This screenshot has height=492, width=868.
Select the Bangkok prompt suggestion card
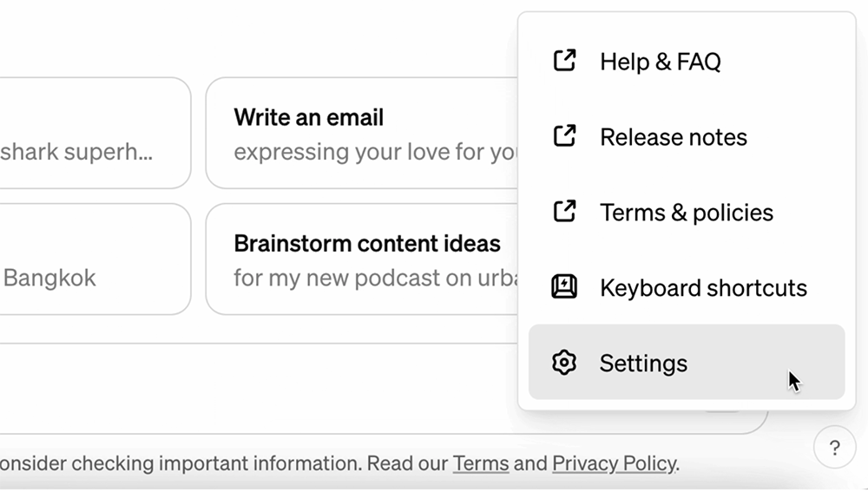[95, 259]
